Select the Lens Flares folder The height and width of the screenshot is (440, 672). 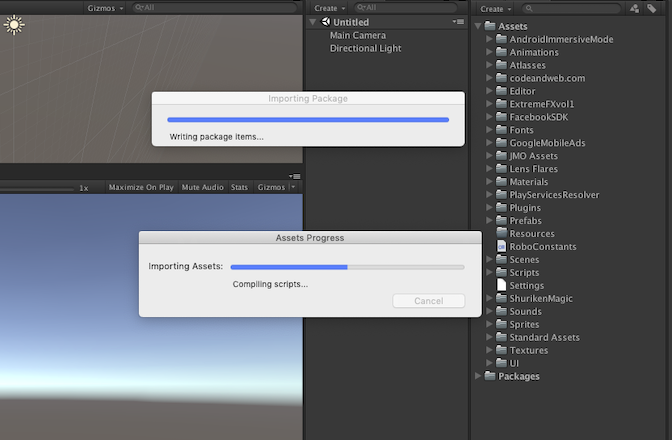click(533, 169)
